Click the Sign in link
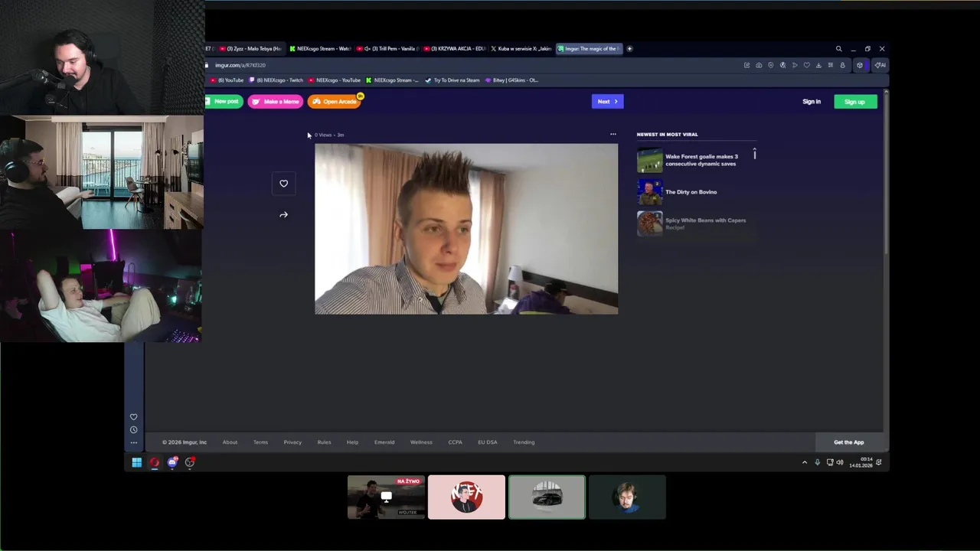This screenshot has width=980, height=551. [812, 102]
